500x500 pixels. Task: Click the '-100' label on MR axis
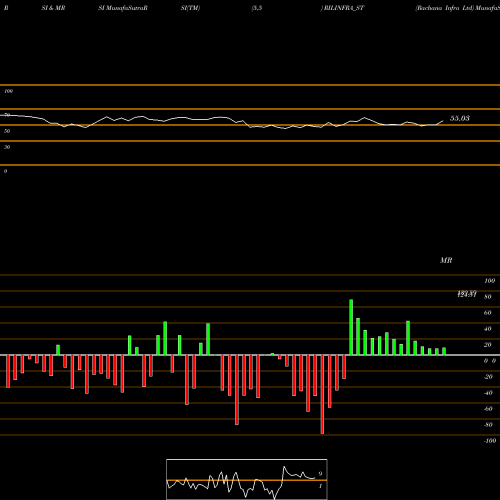click(x=490, y=441)
